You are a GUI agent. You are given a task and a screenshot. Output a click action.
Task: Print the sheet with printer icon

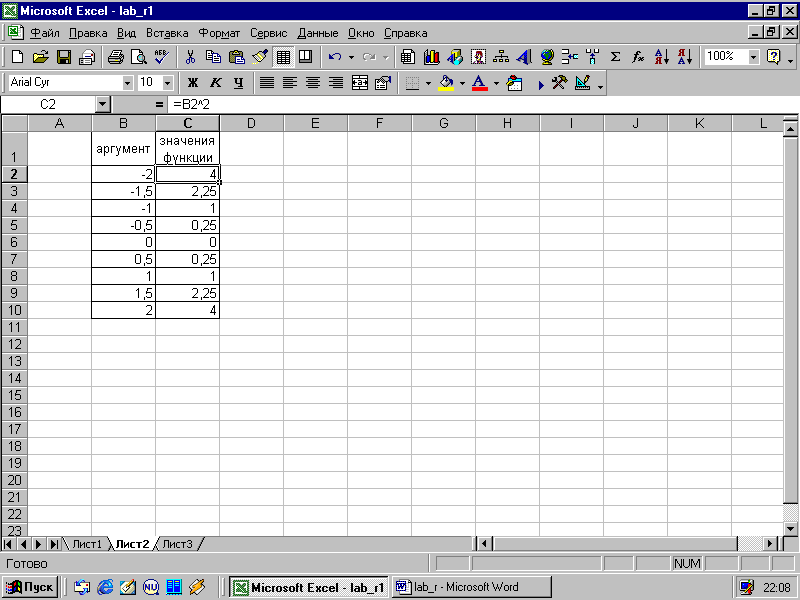point(115,57)
